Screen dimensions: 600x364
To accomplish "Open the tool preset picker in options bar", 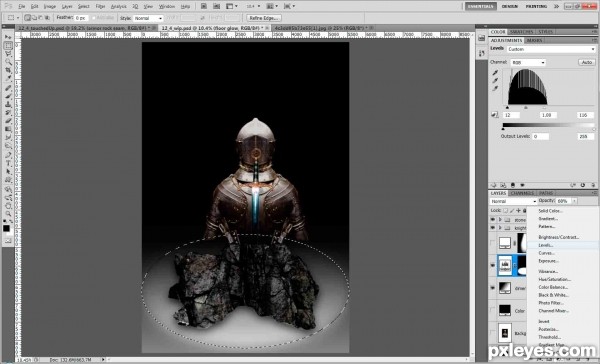I will coord(13,18).
